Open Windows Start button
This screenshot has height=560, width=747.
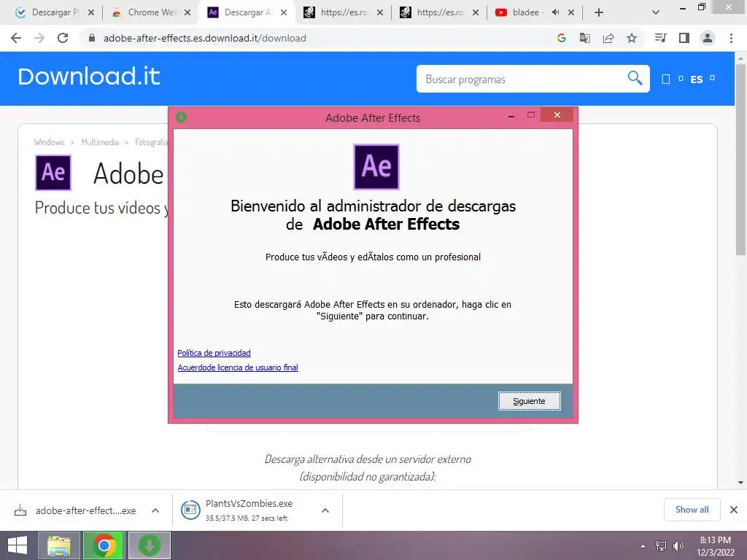click(18, 545)
